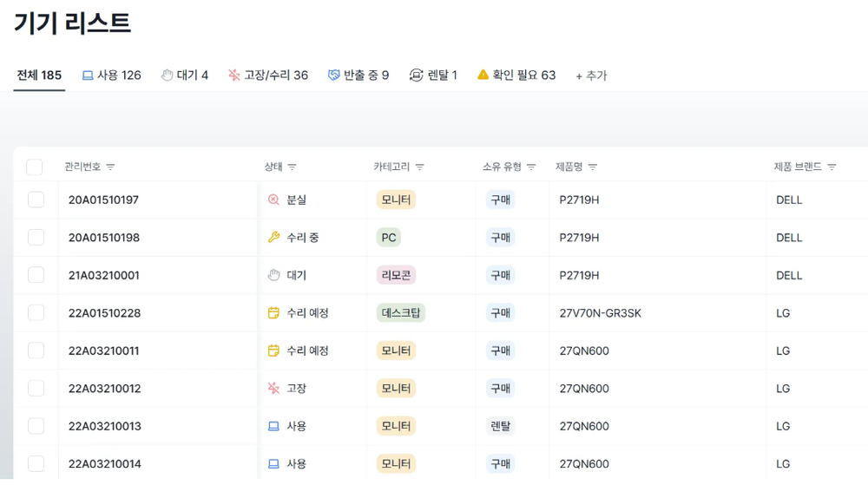
Task: Check the row 20A01510198 checkbox
Action: pos(36,238)
